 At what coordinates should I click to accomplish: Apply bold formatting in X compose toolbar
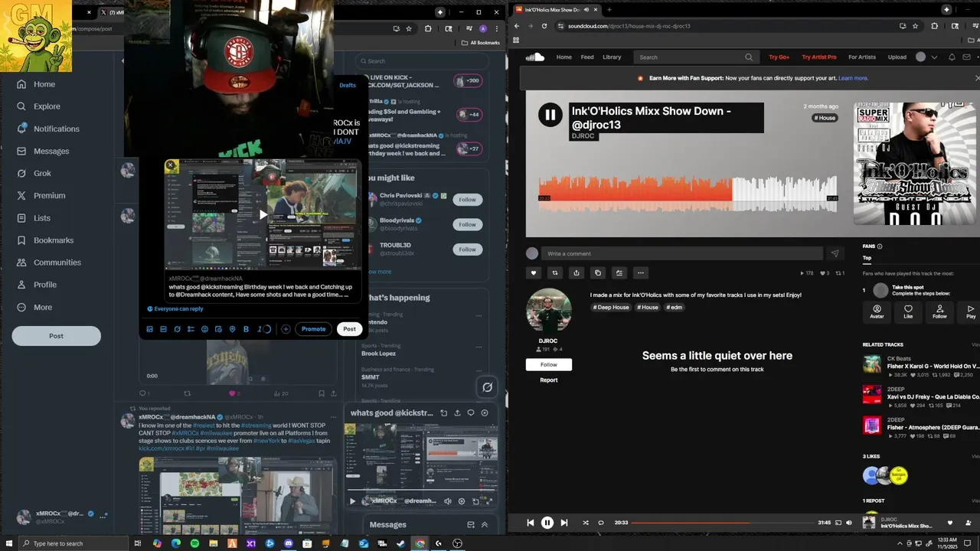[246, 329]
